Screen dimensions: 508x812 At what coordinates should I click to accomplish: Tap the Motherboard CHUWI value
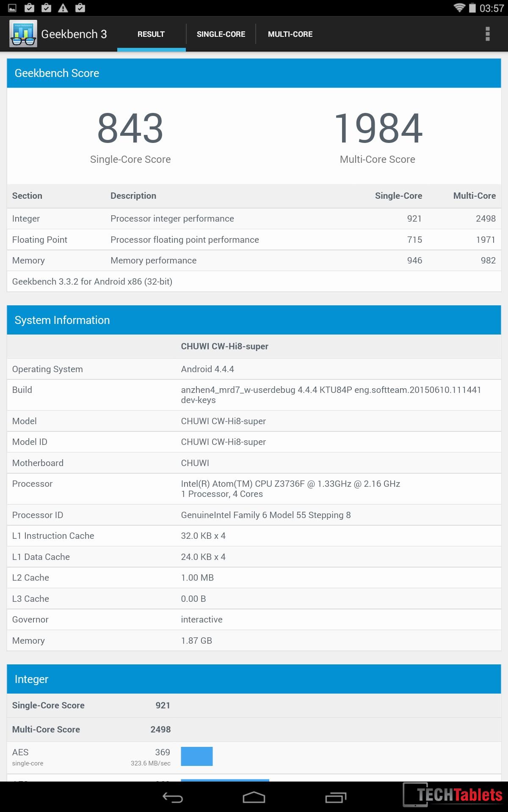tap(195, 463)
